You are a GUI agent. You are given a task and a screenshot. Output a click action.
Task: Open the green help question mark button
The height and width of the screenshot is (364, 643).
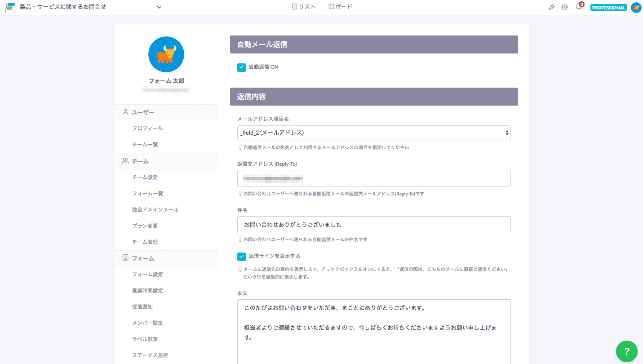(626, 351)
